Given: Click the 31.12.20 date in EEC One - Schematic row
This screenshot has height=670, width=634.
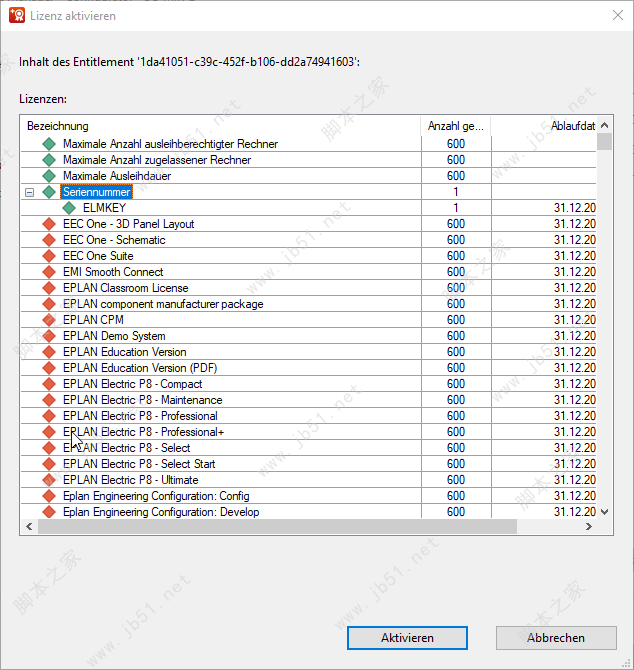Looking at the screenshot, I should click(x=575, y=240).
